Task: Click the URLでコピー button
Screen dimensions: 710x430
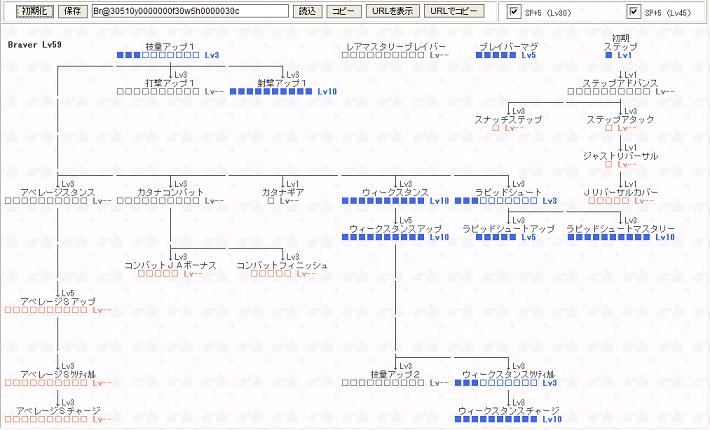Action: pos(454,11)
